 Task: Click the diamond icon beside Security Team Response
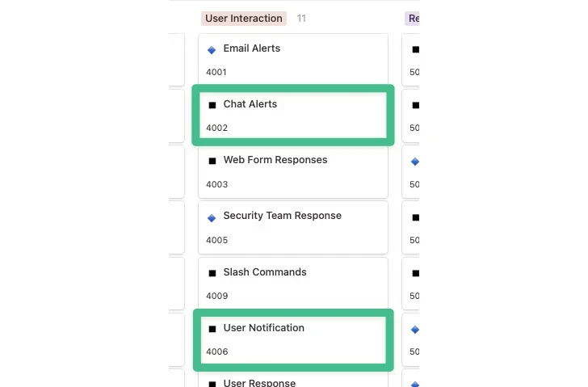pyautogui.click(x=212, y=217)
